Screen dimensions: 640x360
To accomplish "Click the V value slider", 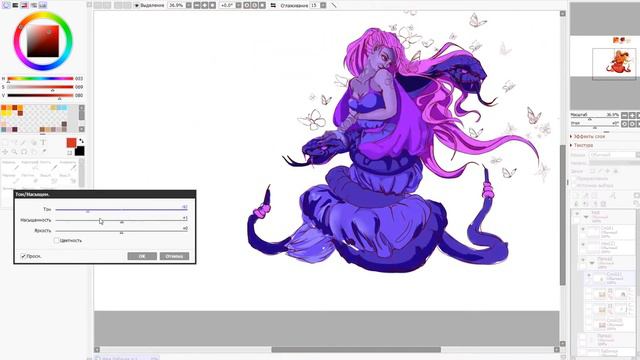I will (40, 96).
